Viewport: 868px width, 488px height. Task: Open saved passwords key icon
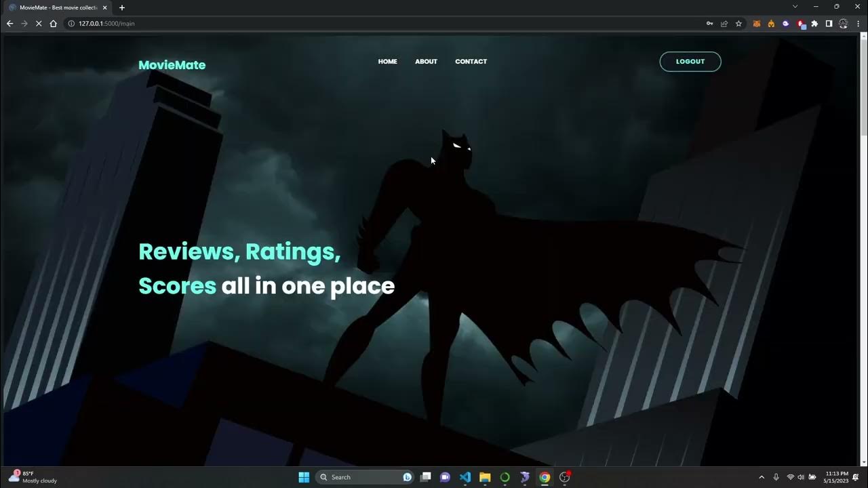point(709,23)
